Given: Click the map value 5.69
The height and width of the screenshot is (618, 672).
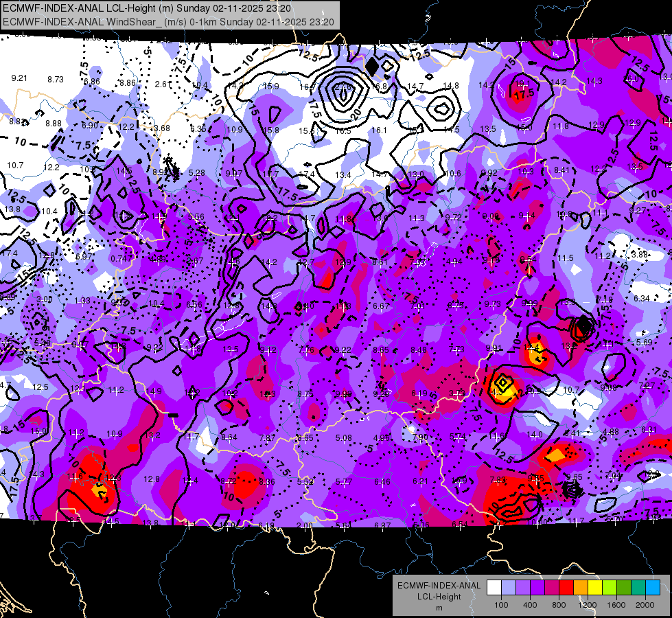Looking at the screenshot, I should 644,342.
